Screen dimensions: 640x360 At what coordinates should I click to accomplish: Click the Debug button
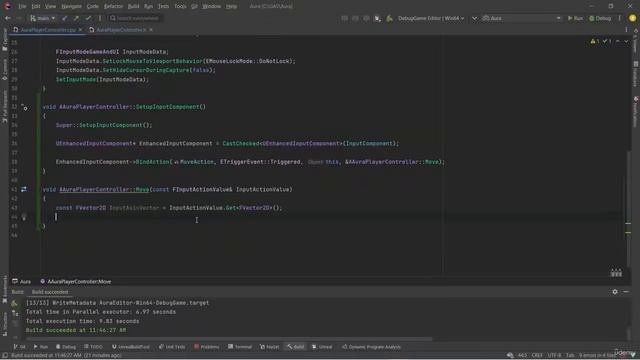(600, 18)
